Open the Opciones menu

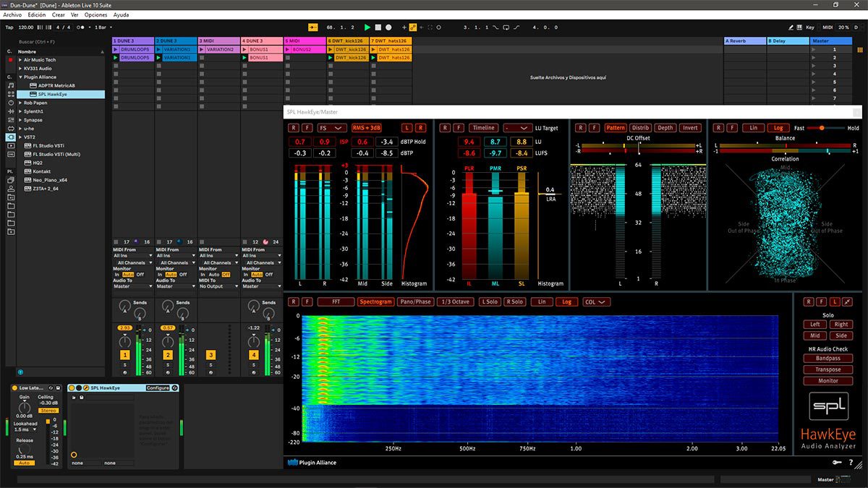point(95,14)
